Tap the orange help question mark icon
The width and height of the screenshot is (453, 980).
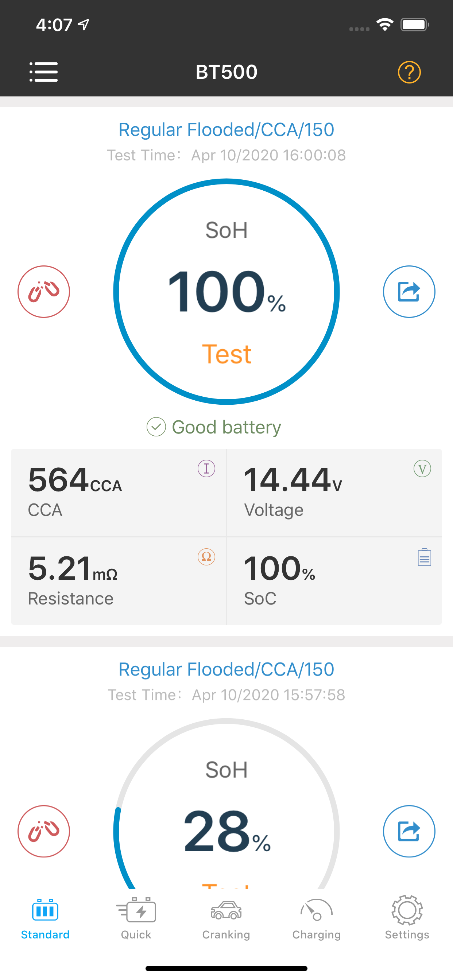409,72
